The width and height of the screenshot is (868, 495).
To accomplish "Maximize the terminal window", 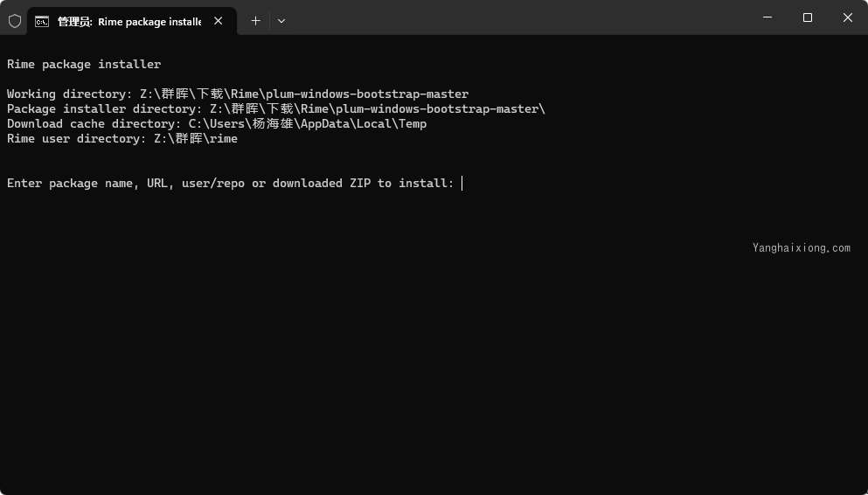I will [x=808, y=17].
